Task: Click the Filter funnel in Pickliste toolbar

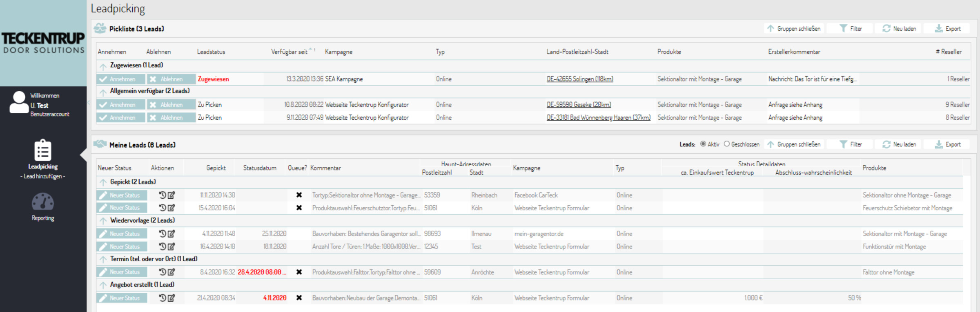Action: 850,29
